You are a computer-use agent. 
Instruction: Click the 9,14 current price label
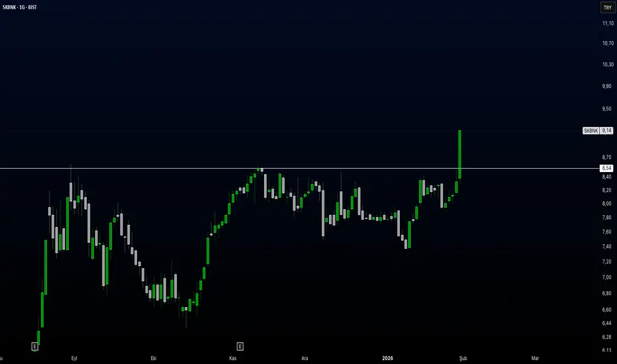pos(606,130)
